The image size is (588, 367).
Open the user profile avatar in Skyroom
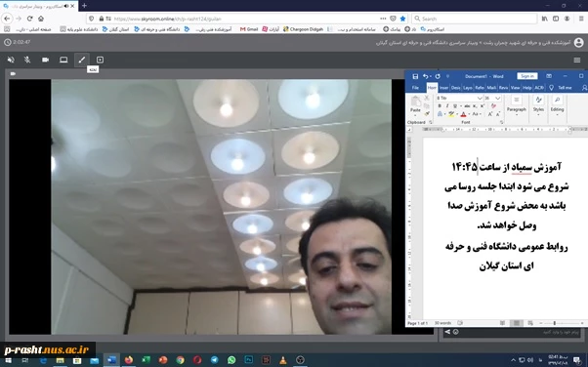pyautogui.click(x=578, y=42)
